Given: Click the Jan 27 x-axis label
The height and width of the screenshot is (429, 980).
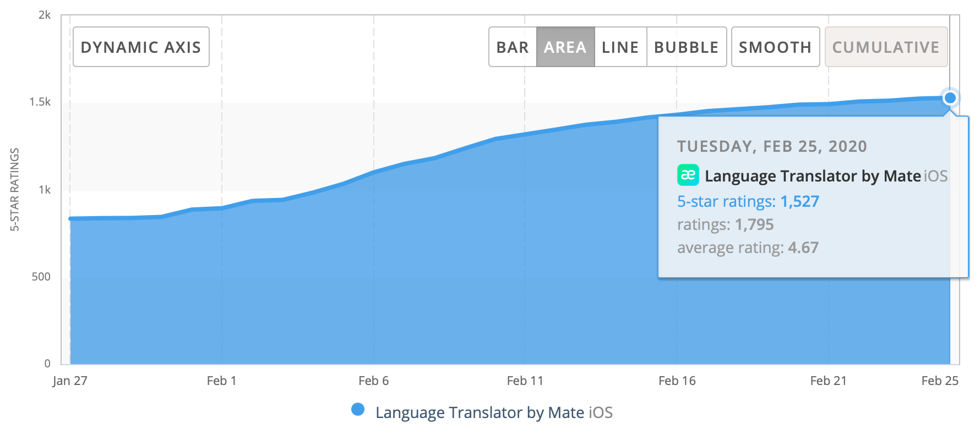Looking at the screenshot, I should click(70, 381).
